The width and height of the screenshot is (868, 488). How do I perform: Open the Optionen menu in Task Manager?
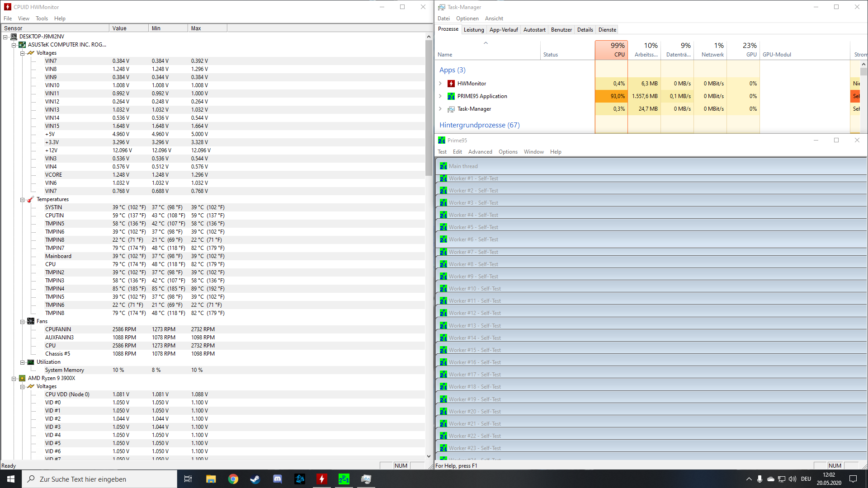pyautogui.click(x=467, y=19)
